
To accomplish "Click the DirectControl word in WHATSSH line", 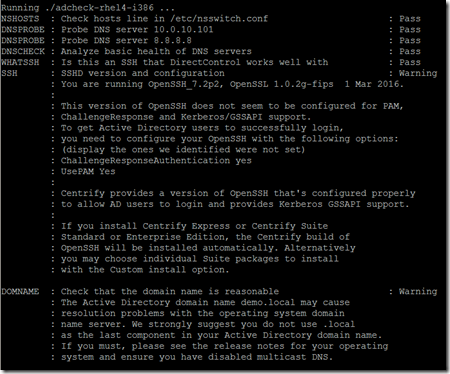I will [205, 62].
